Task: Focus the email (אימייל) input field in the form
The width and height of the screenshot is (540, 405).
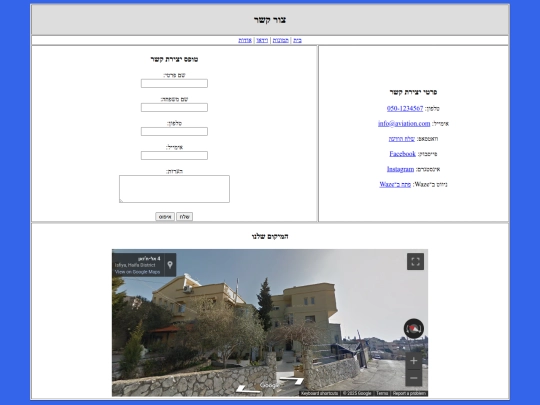Action: coord(174,155)
